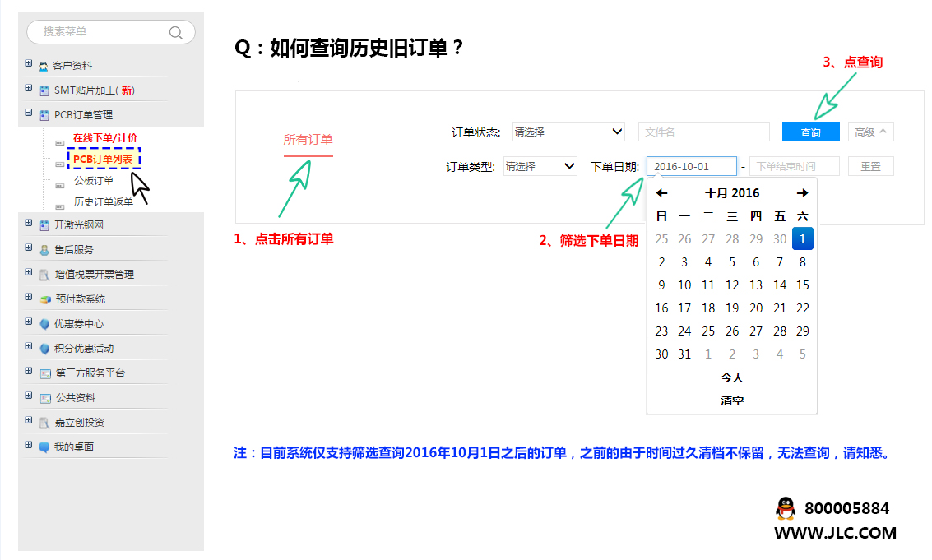Click the 优惠券中心 shield icon
932x560 pixels.
44,324
